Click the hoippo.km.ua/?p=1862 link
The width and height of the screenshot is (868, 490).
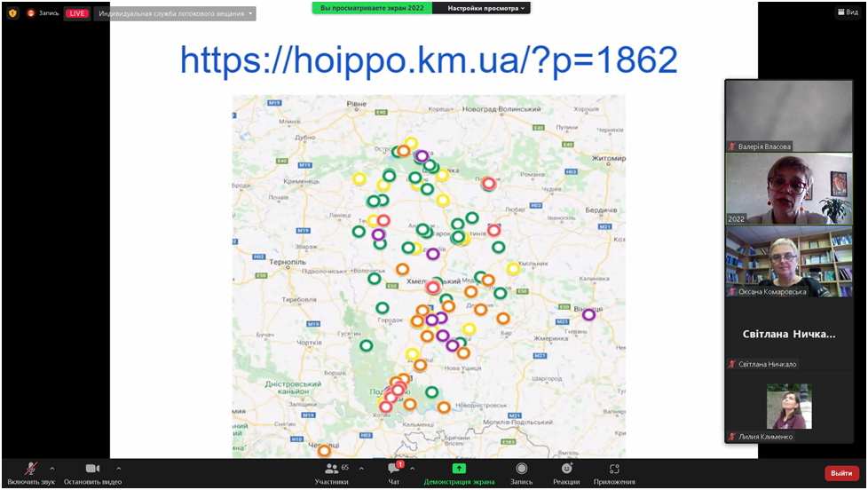[429, 59]
